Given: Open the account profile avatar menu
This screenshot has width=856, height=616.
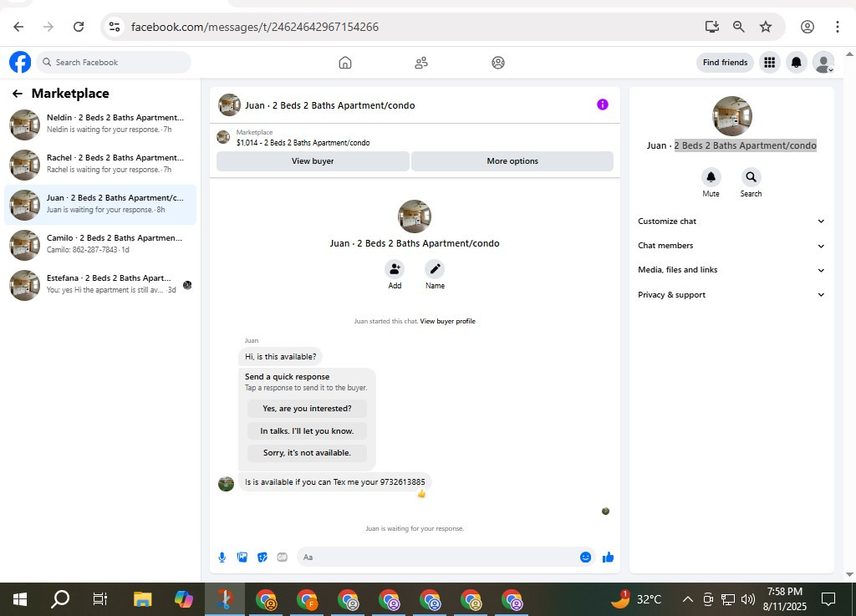Looking at the screenshot, I should [823, 62].
